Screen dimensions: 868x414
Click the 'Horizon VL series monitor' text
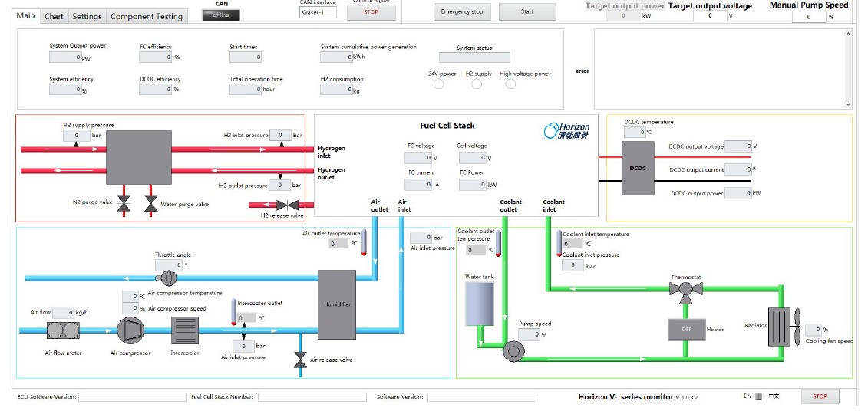[625, 397]
